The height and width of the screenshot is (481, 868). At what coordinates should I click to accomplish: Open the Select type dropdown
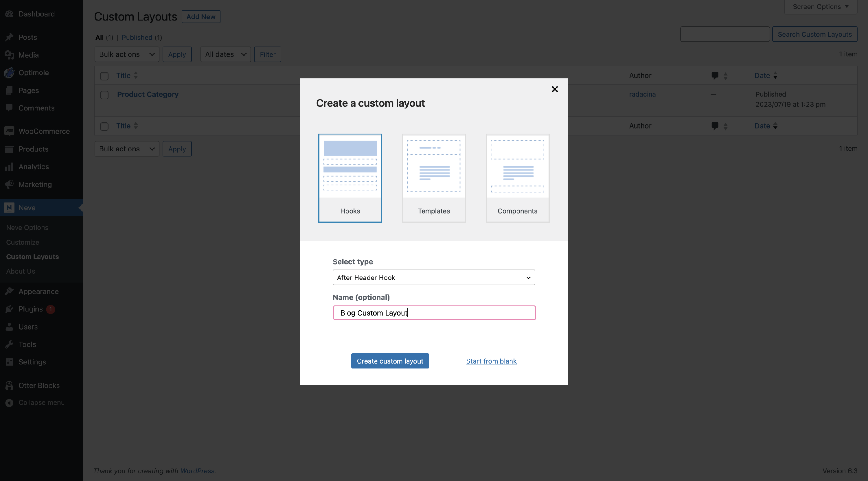click(433, 277)
